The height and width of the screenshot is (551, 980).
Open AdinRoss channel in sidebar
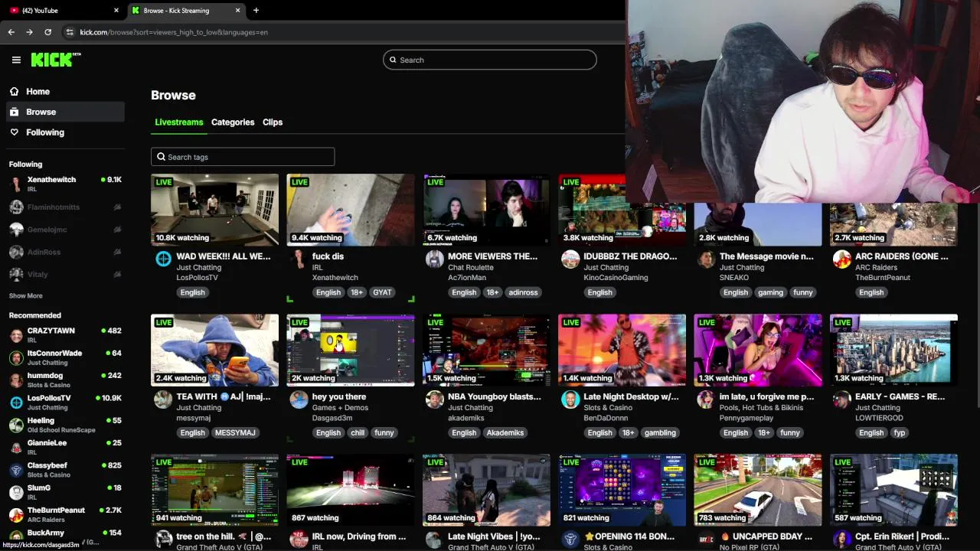[65, 252]
